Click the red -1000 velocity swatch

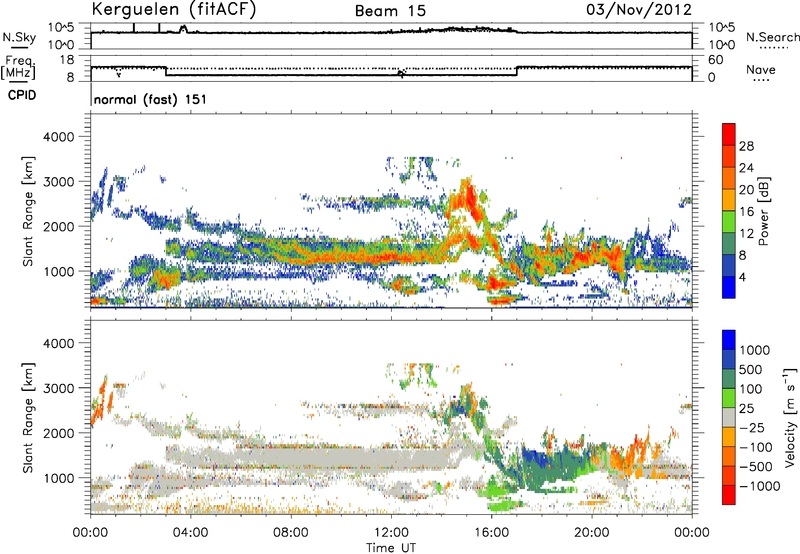tap(729, 495)
